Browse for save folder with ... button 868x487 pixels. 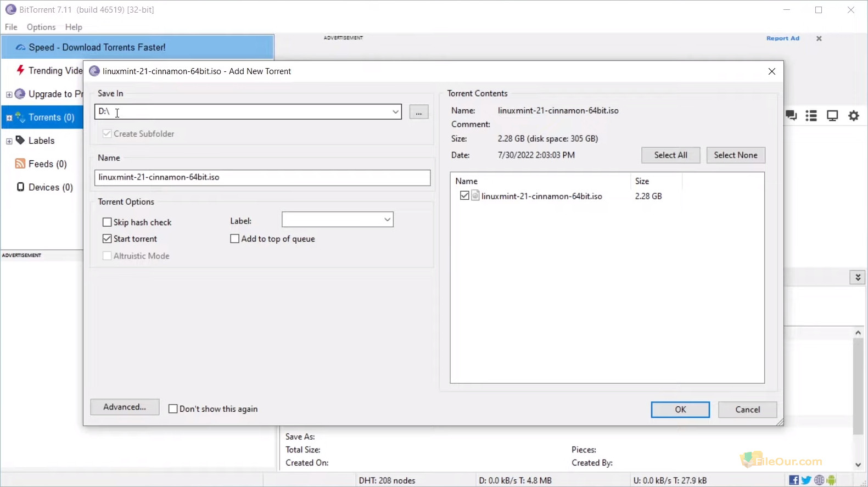tap(419, 112)
